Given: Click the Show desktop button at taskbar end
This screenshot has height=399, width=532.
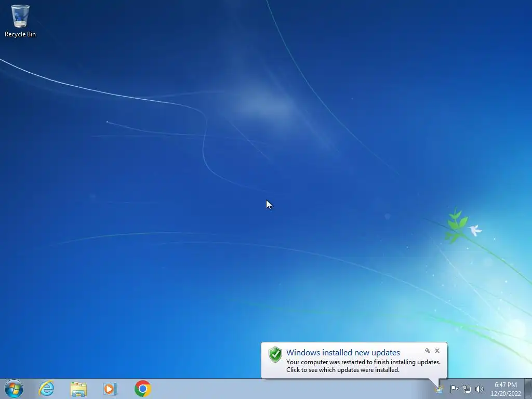Looking at the screenshot, I should coord(528,389).
